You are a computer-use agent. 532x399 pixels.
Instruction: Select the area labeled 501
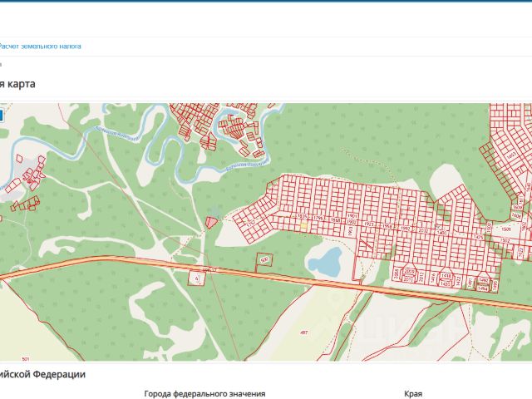[x=26, y=359]
